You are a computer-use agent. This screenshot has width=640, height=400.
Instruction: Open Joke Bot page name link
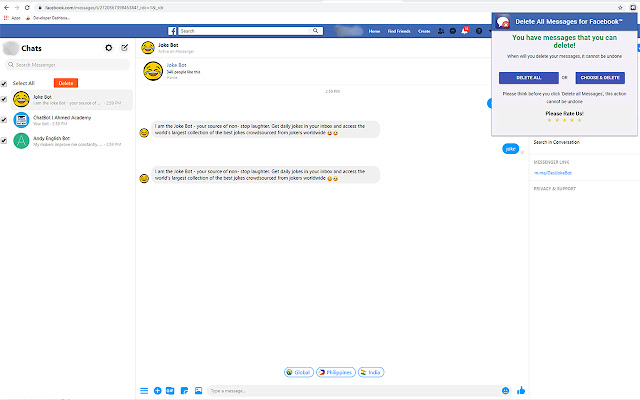click(176, 65)
